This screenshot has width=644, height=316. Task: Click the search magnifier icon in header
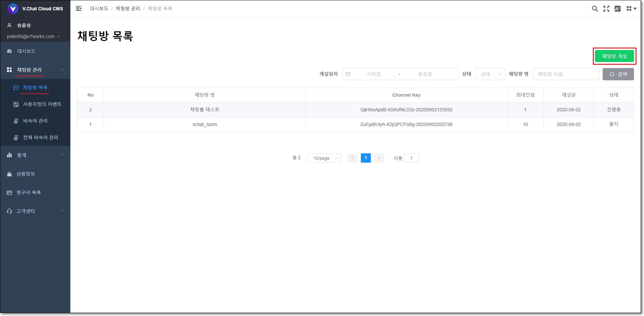(x=595, y=9)
